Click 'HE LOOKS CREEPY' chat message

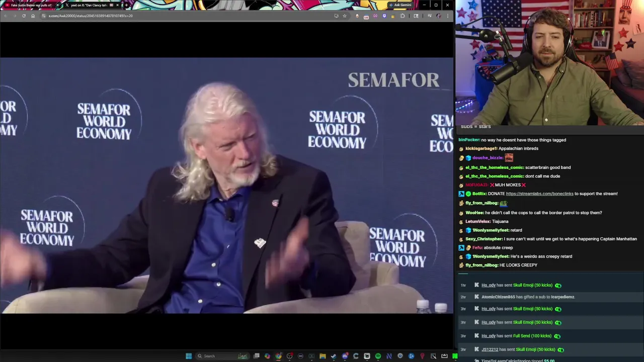pyautogui.click(x=518, y=265)
